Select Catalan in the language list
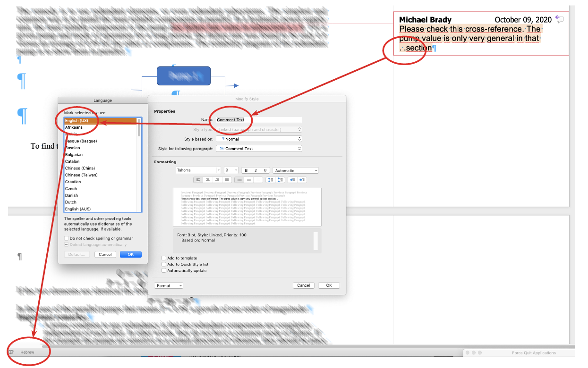Viewport: 588px width, 368px height. pyautogui.click(x=101, y=161)
